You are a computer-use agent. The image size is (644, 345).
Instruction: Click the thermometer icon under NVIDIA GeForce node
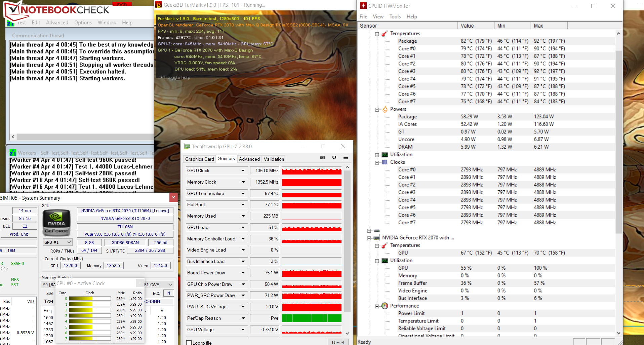click(385, 245)
